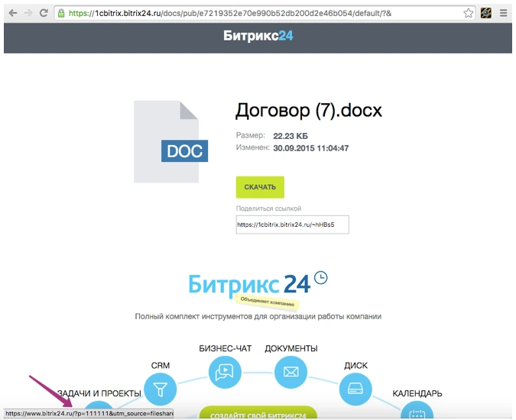Image resolution: width=516 pixels, height=420 pixels.
Task: Click the CRM label text
Action: pos(161,366)
